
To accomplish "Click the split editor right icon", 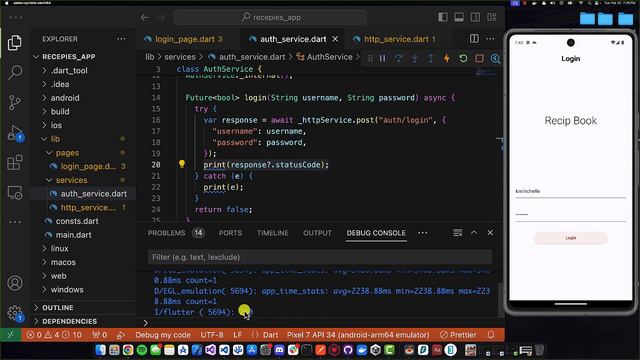I will tap(474, 39).
